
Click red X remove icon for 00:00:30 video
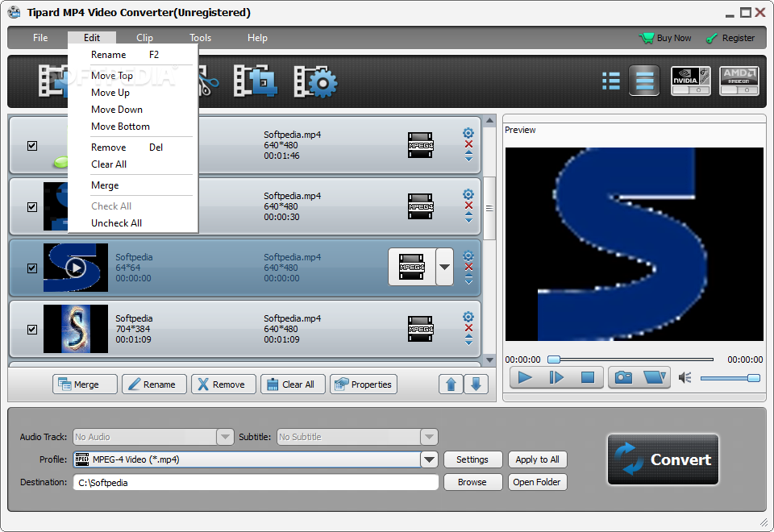coord(468,206)
